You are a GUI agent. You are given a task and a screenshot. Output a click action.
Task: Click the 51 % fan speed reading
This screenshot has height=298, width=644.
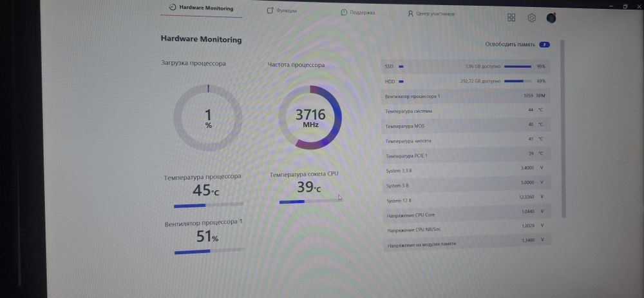click(x=207, y=237)
